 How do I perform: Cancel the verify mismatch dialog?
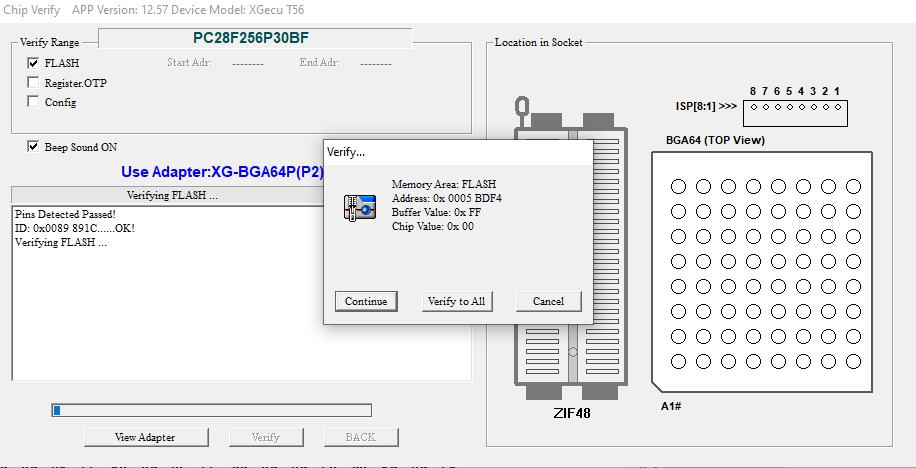click(548, 301)
